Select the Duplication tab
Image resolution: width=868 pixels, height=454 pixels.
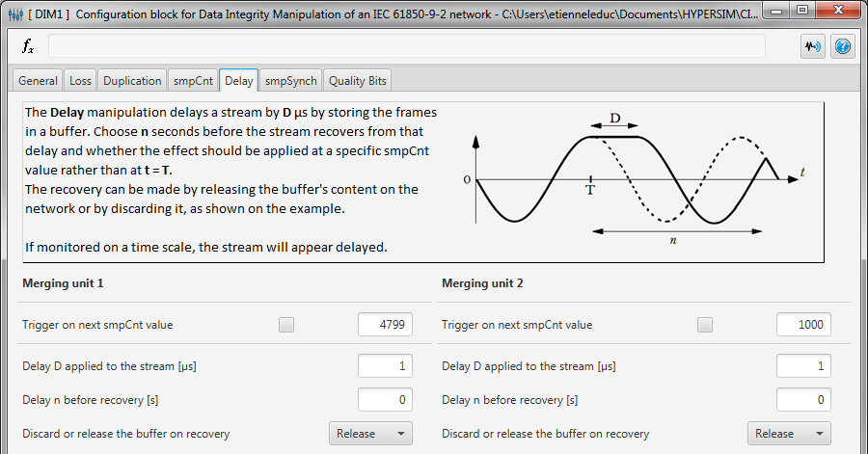point(132,81)
